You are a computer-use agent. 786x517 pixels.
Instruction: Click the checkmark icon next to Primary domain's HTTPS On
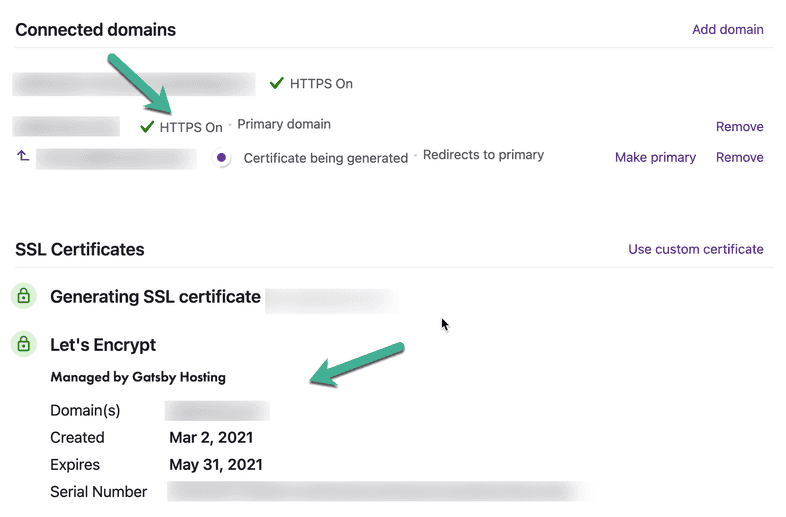[x=147, y=127]
